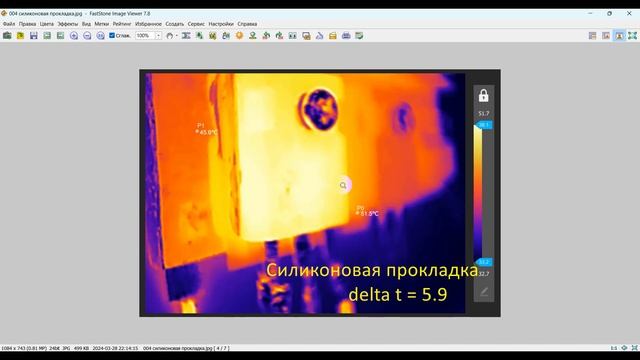Click status bar text '1084 x 743 (0.81 MP)'
The height and width of the screenshot is (360, 640).
[24, 349]
